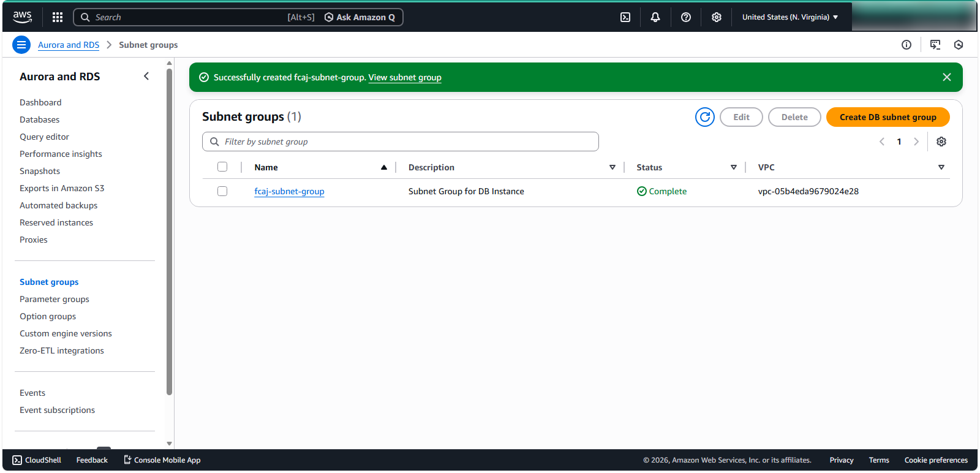Sort by Name column arrow
Screen dimensions: 980x473
tap(384, 167)
